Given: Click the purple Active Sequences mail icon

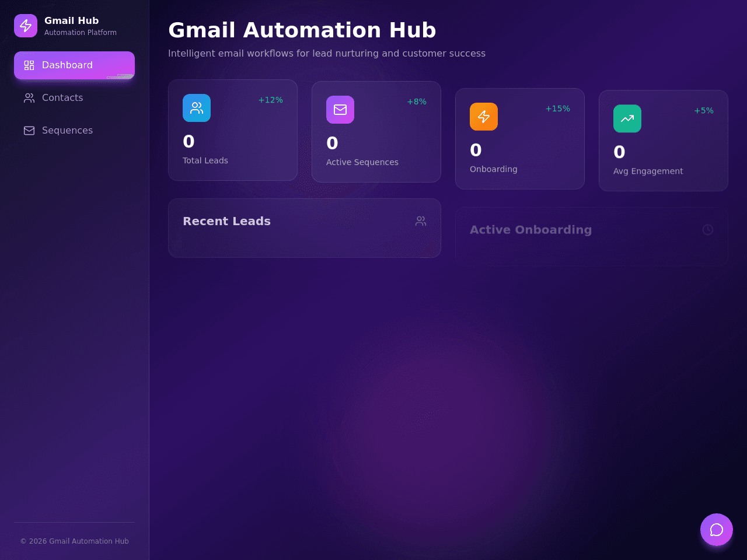Looking at the screenshot, I should pyautogui.click(x=340, y=110).
